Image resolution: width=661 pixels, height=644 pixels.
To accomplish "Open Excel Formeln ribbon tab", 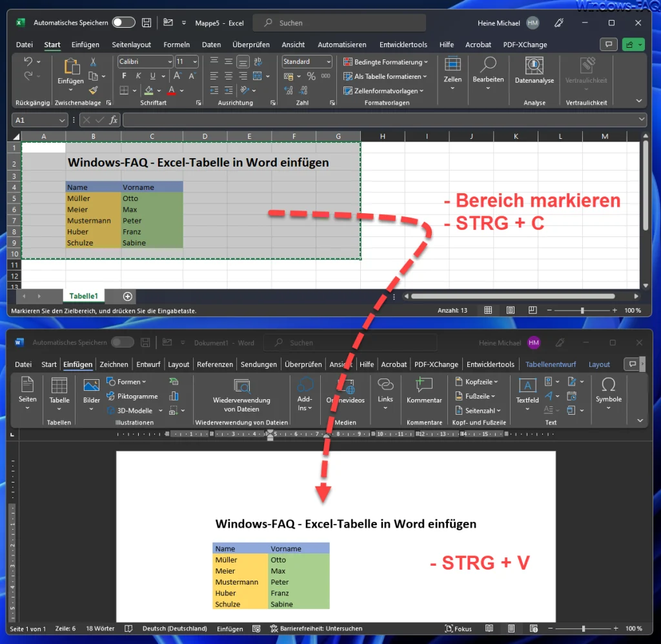I will point(177,45).
